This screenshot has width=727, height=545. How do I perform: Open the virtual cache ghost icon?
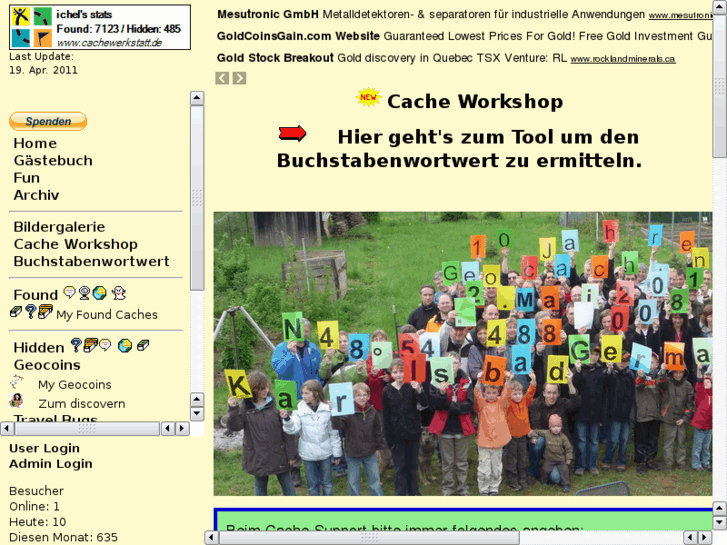click(x=119, y=293)
